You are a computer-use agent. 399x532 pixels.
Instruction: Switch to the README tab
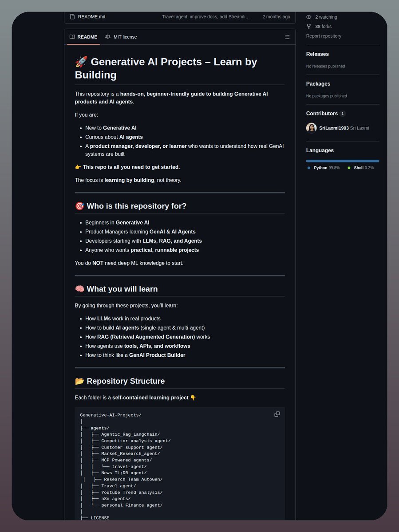click(83, 37)
